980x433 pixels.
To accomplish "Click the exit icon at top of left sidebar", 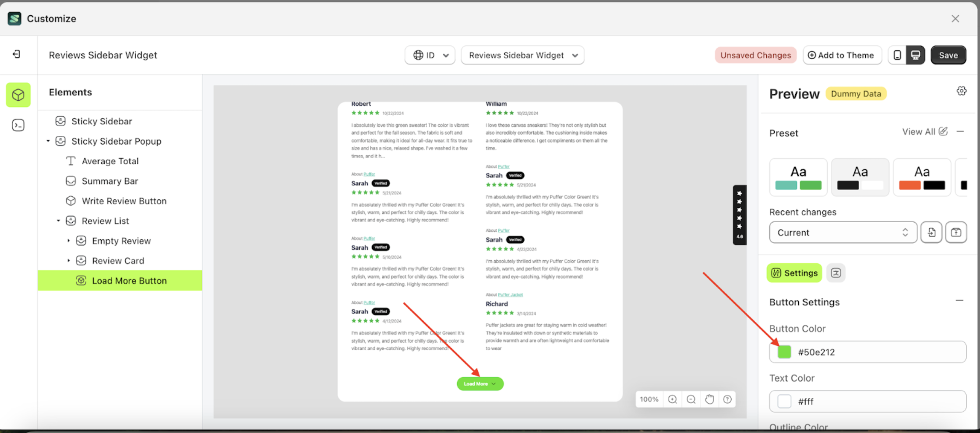I will 17,53.
